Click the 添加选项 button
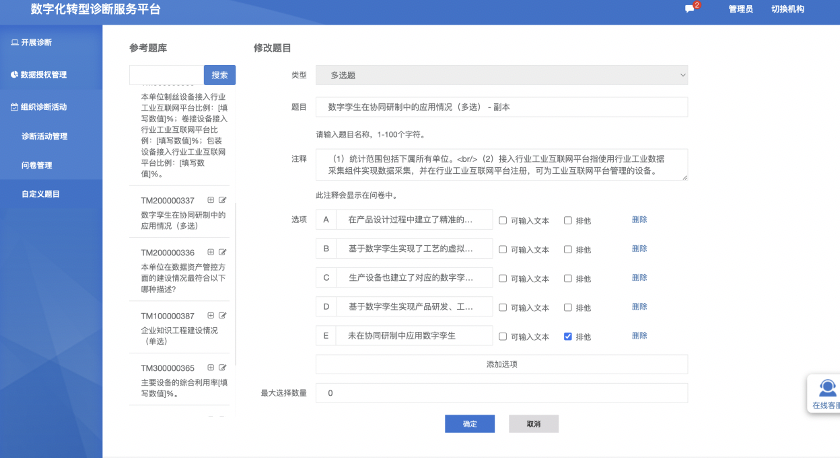The height and width of the screenshot is (458, 840). [501, 364]
